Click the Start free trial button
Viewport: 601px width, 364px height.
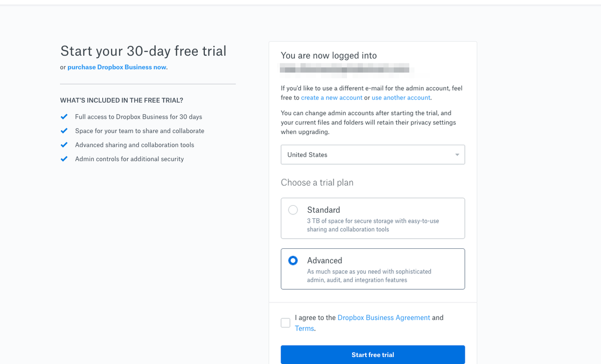click(373, 354)
